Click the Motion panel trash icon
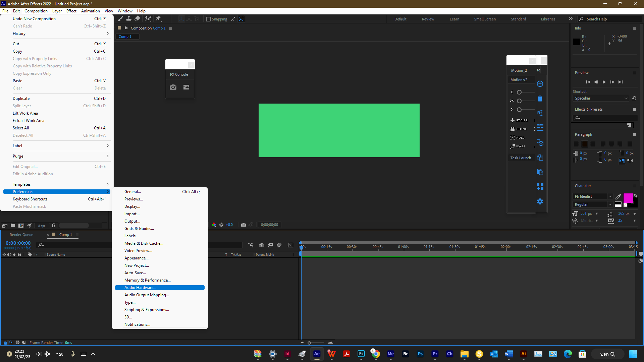 (540, 99)
